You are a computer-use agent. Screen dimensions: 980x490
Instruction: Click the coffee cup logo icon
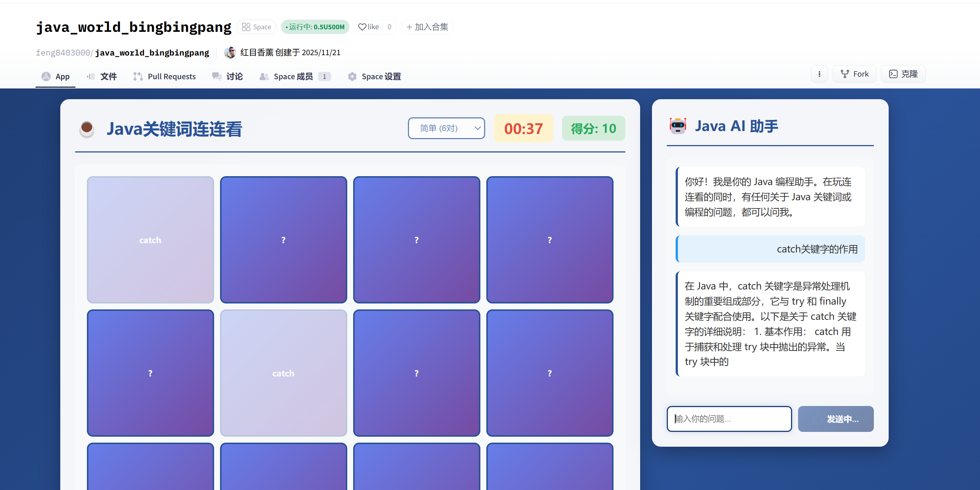(x=87, y=129)
